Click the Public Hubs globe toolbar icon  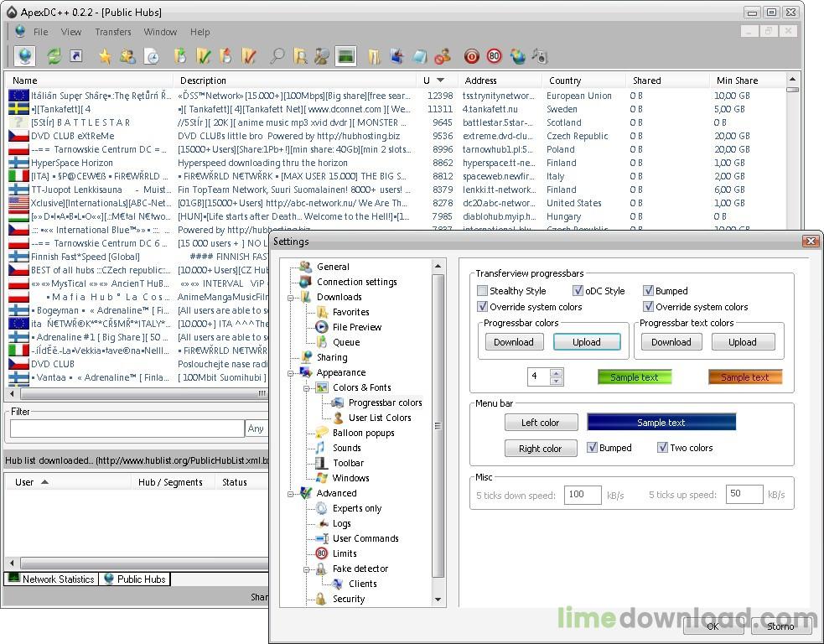click(x=25, y=56)
